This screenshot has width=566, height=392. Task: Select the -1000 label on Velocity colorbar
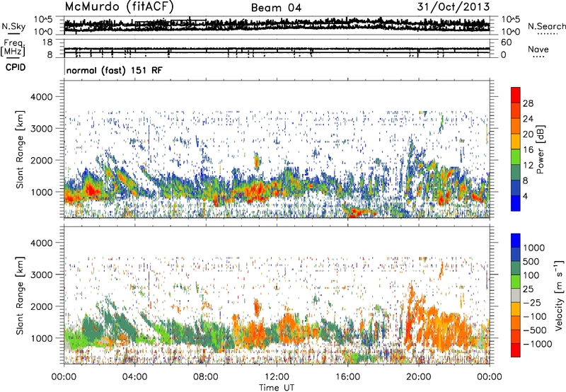click(x=537, y=344)
